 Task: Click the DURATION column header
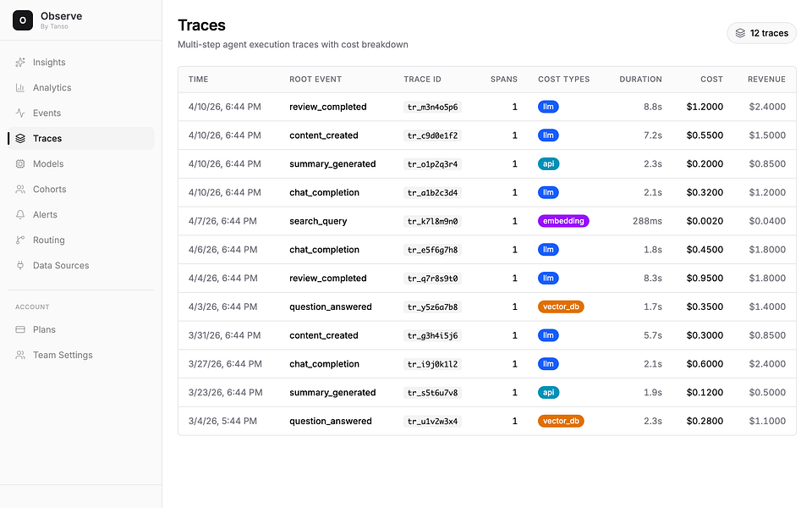click(x=640, y=80)
